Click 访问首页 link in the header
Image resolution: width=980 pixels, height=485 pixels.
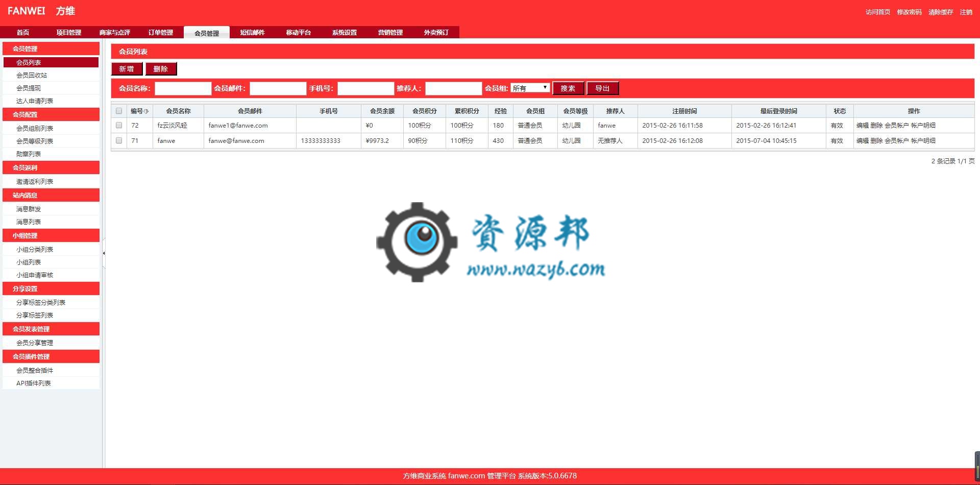click(x=878, y=12)
